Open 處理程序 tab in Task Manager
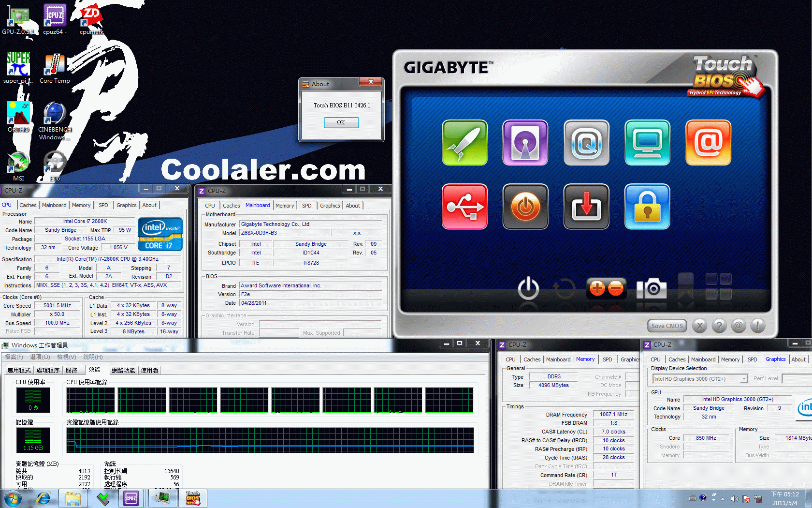This screenshot has width=812, height=508. [48, 371]
